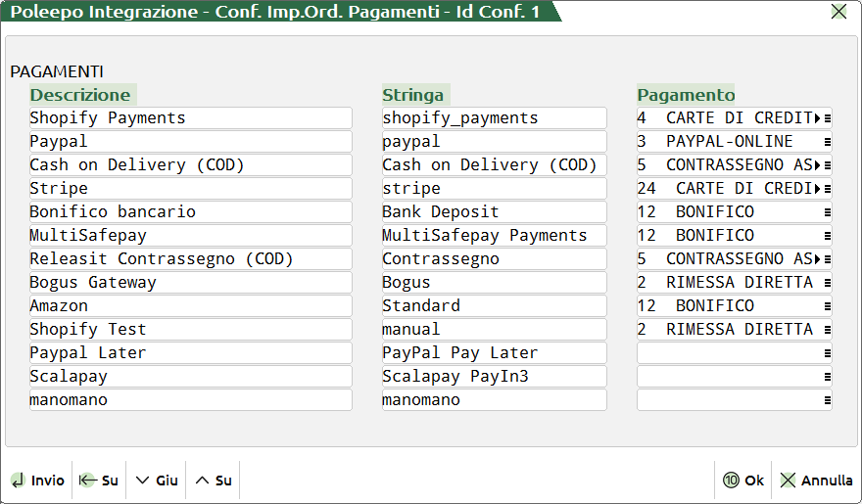Confirm with the Ok button

[743, 481]
